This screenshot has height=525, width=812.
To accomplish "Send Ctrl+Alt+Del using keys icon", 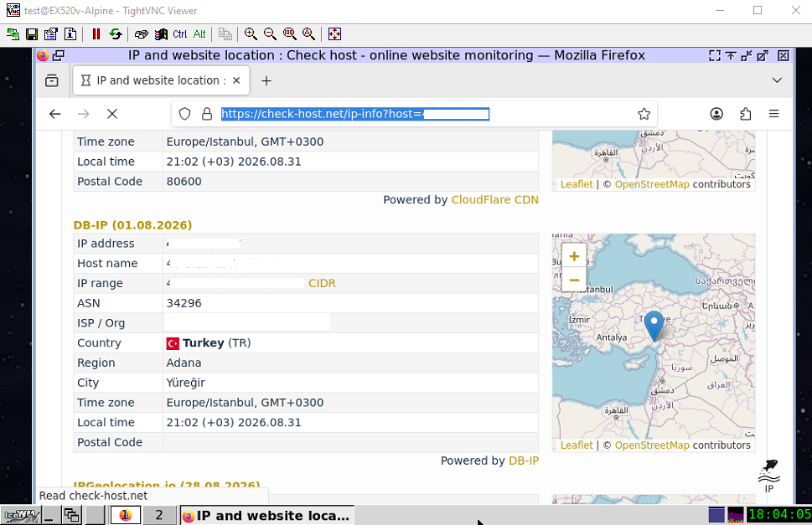I will click(142, 34).
